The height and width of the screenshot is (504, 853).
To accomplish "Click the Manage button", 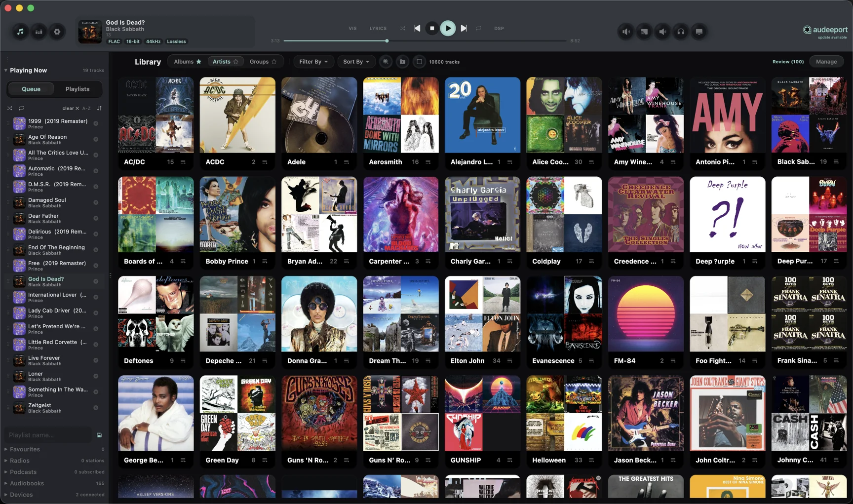I will (x=826, y=62).
